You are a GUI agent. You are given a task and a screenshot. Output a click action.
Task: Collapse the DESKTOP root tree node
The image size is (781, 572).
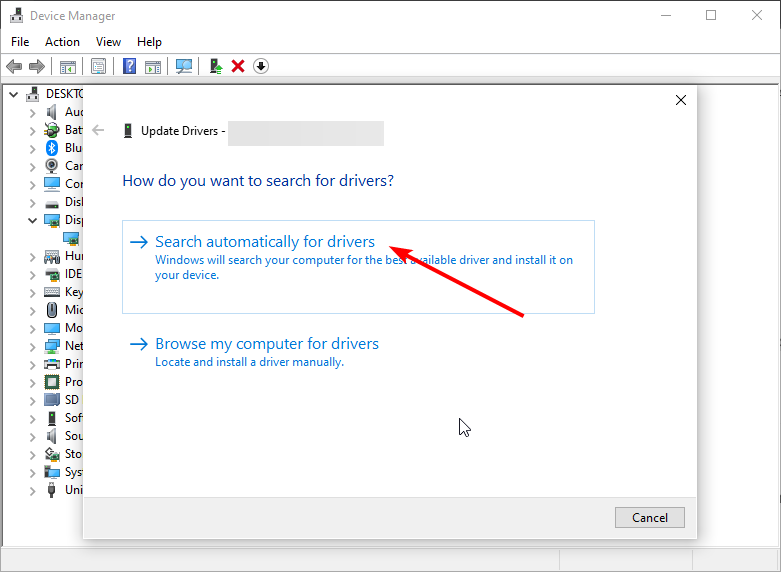point(13,94)
